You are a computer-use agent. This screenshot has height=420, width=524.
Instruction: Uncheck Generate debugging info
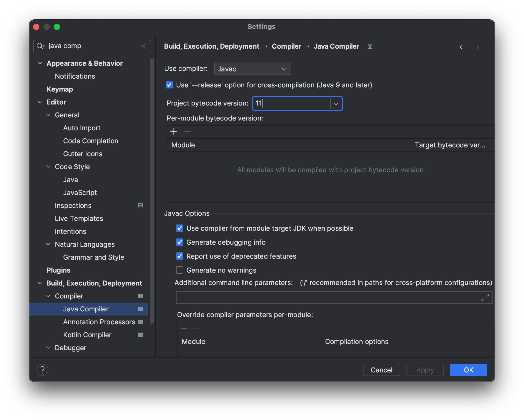(x=180, y=242)
